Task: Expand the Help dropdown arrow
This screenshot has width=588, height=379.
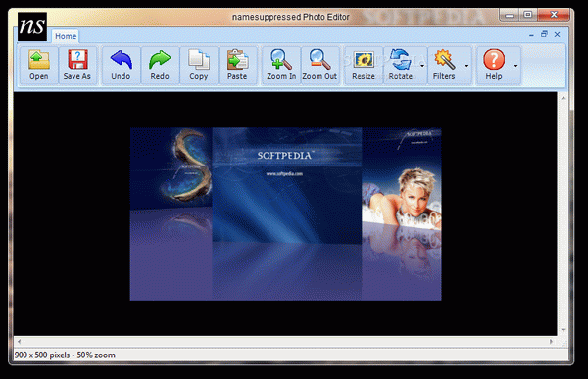Action: click(x=516, y=66)
